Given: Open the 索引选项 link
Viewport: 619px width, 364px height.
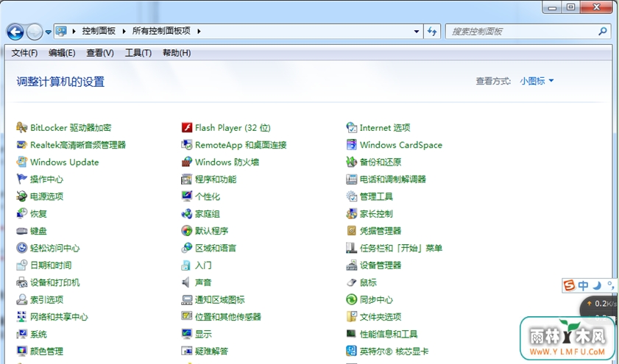Looking at the screenshot, I should (46, 300).
